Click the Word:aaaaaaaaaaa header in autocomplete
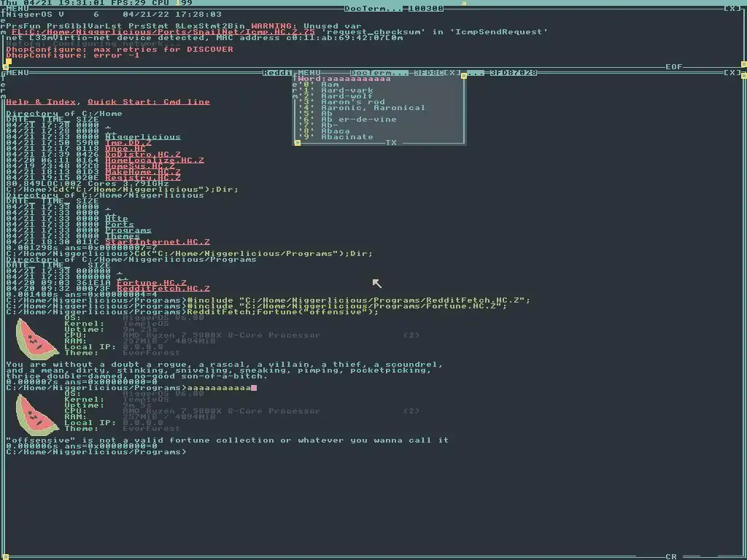This screenshot has height=560, width=747. tap(344, 79)
